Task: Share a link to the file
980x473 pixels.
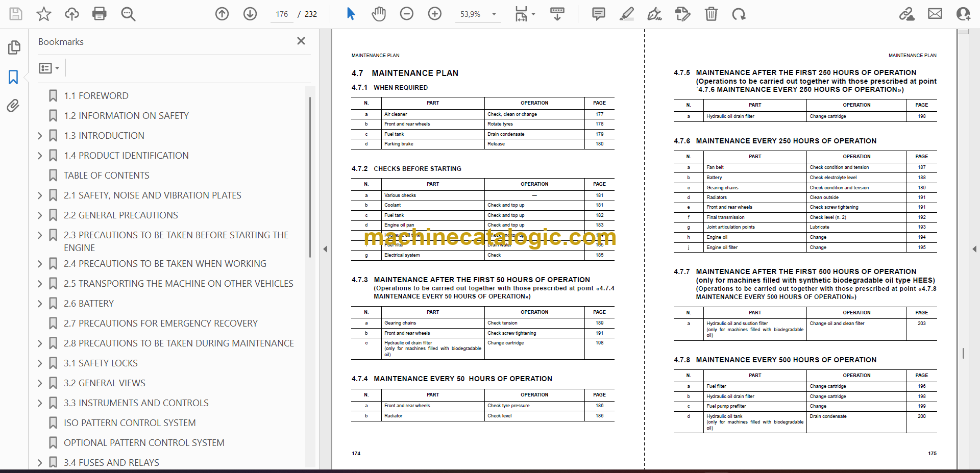Action: [907, 14]
